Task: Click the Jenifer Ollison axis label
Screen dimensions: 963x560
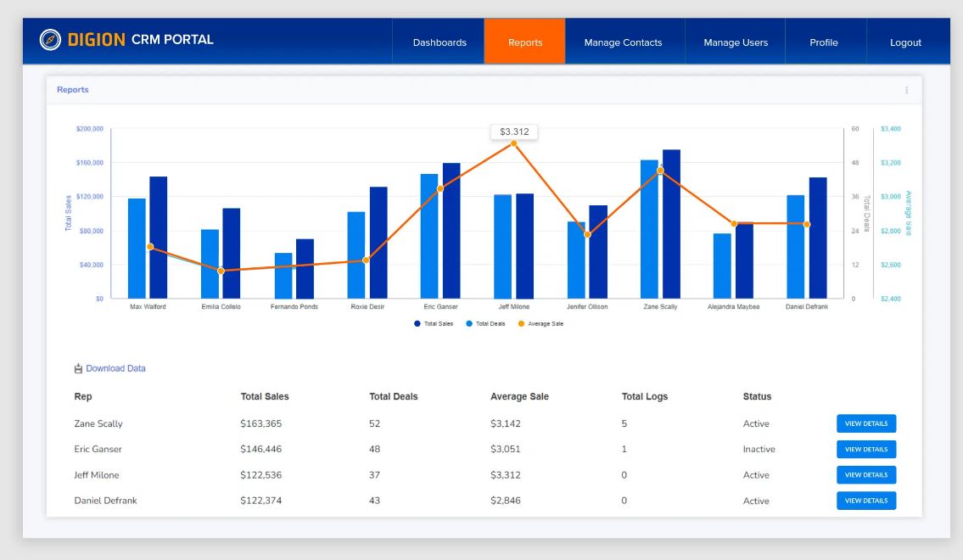Action: [x=587, y=306]
